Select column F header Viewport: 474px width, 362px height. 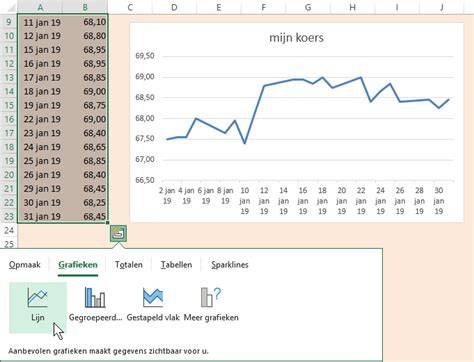pyautogui.click(x=264, y=7)
